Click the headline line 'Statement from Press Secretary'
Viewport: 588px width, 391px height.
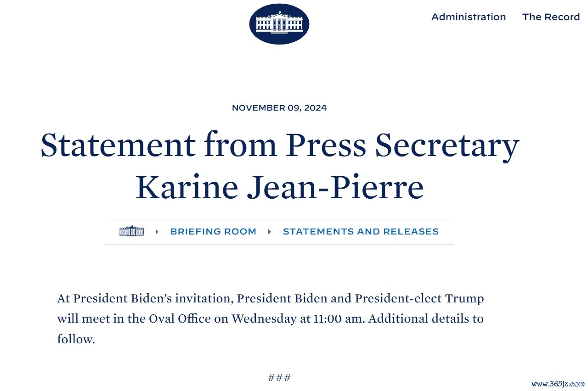[x=280, y=145]
